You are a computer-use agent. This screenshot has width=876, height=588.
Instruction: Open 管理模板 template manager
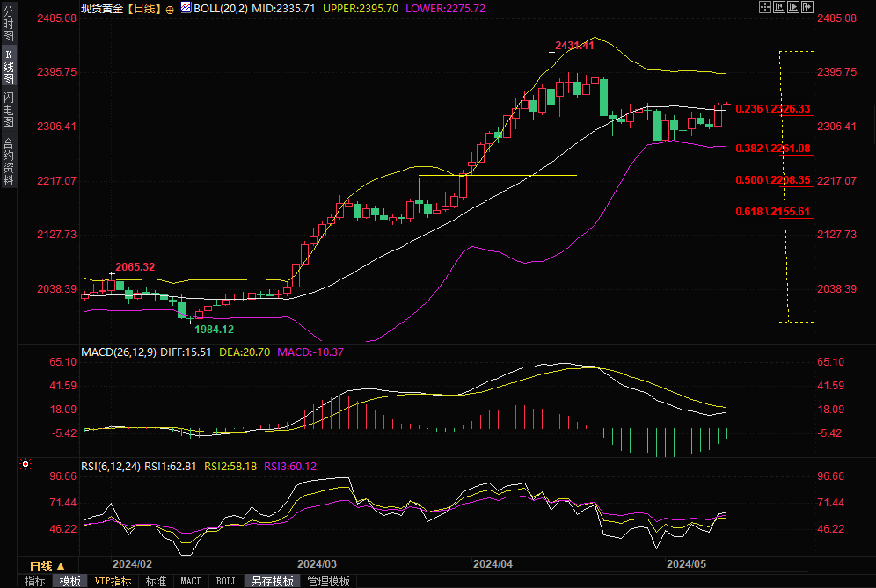pyautogui.click(x=328, y=581)
